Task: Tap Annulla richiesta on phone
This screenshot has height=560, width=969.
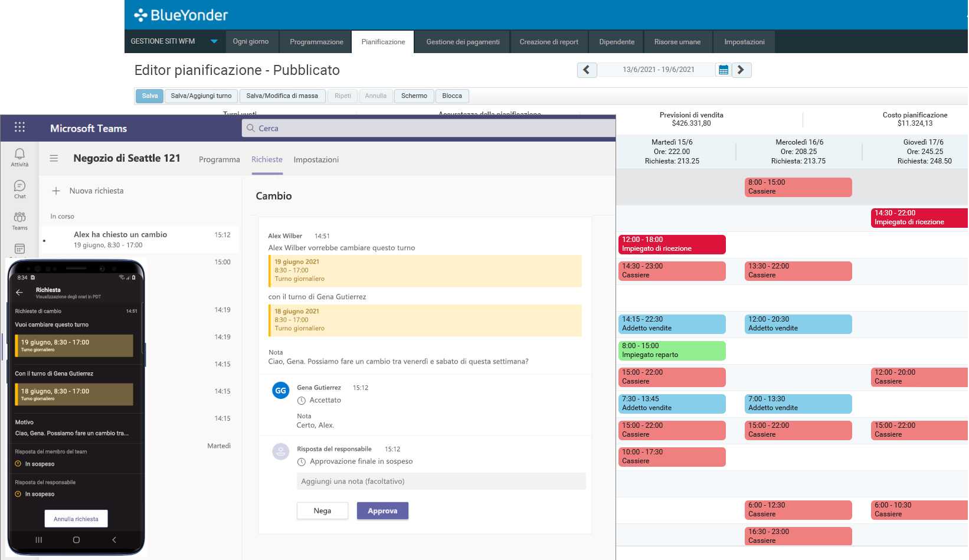Action: coord(76,519)
